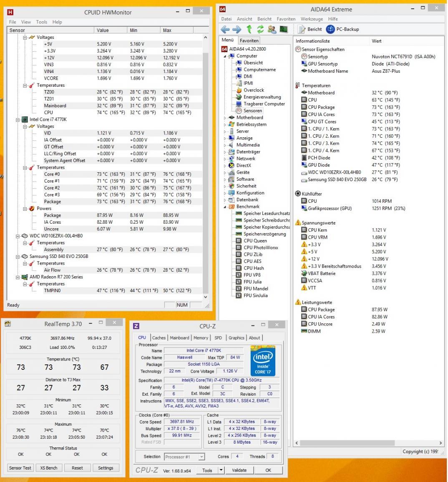Click the scroll down arrow in HWMonitor
448x482 pixels.
[205, 297]
